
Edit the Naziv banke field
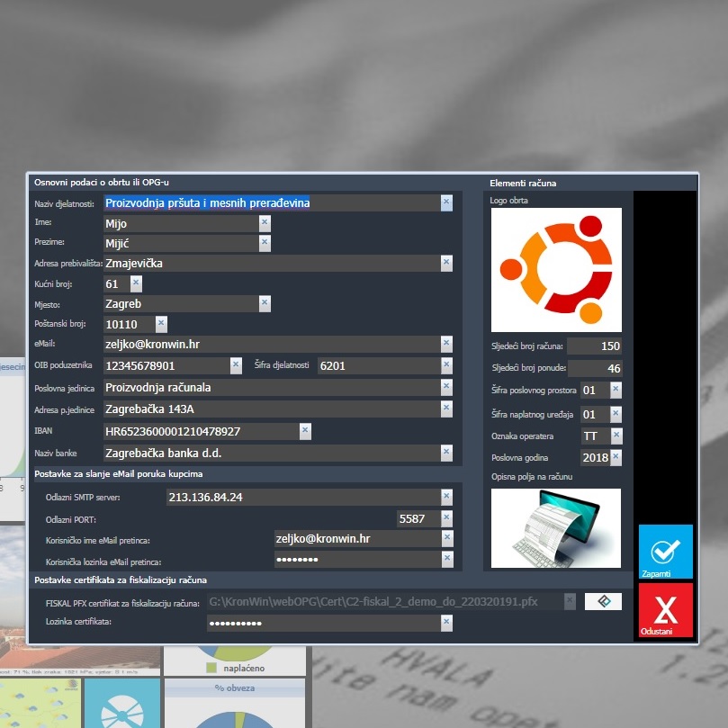(x=272, y=453)
